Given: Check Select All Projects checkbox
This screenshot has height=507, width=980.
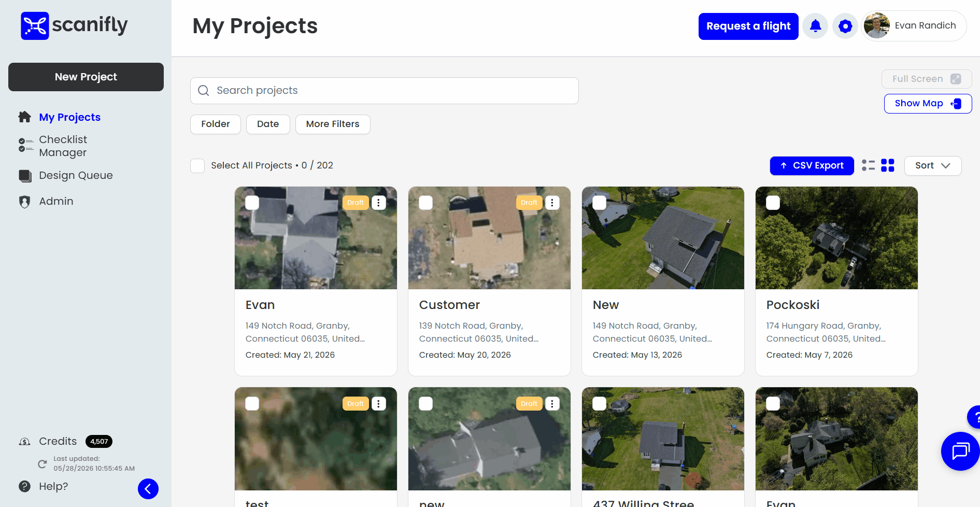Looking at the screenshot, I should 197,166.
